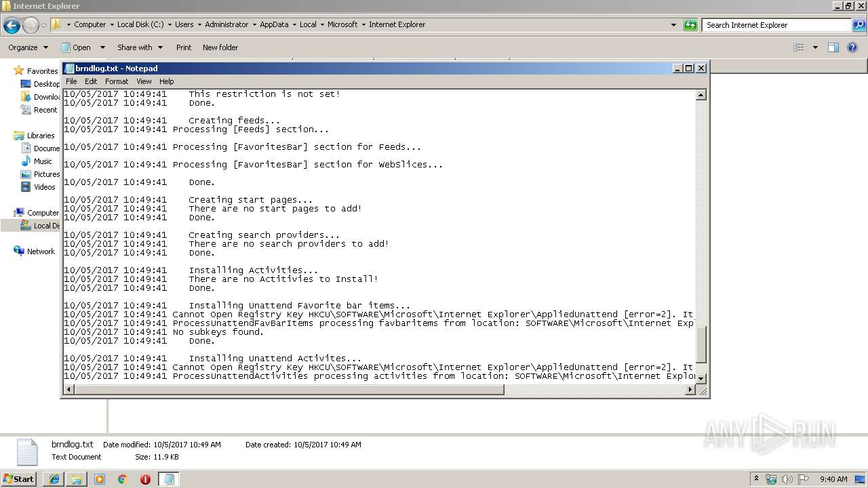This screenshot has width=868, height=488.
Task: Click Notepad horizontal scrollbar thumb
Action: 289,390
